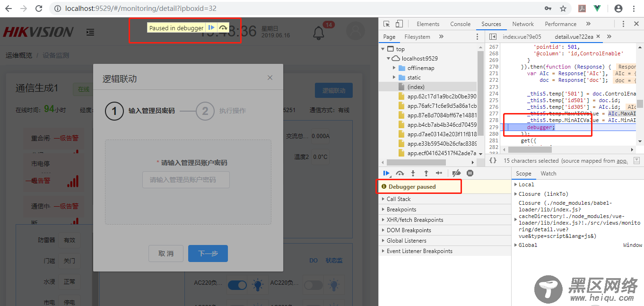Screen dimensions: 644x306
Task: Expand XHR/fetch Breakpoints section
Action: tap(444, 220)
